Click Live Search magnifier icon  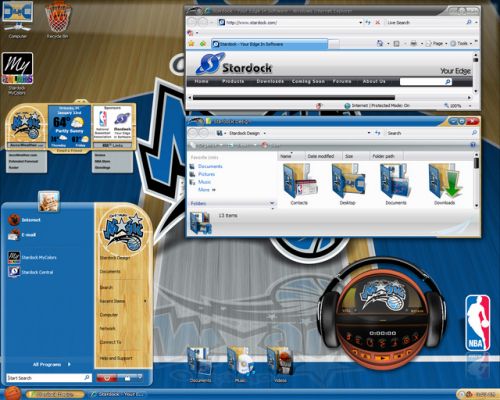click(x=469, y=22)
